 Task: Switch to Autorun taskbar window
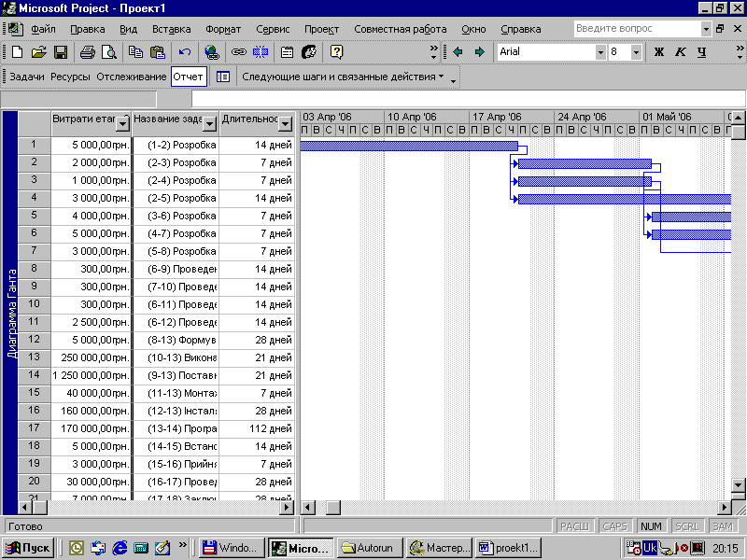click(370, 548)
